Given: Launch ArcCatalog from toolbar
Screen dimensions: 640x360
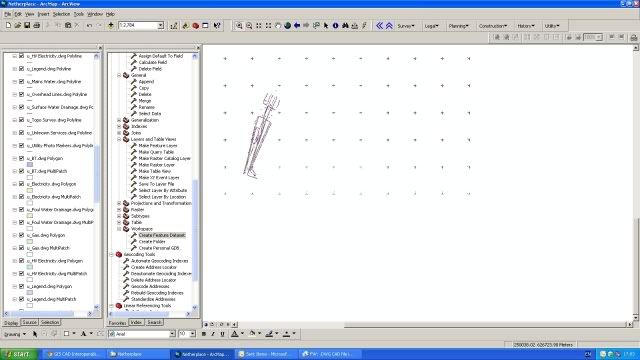Looking at the screenshot, I should (185, 26).
